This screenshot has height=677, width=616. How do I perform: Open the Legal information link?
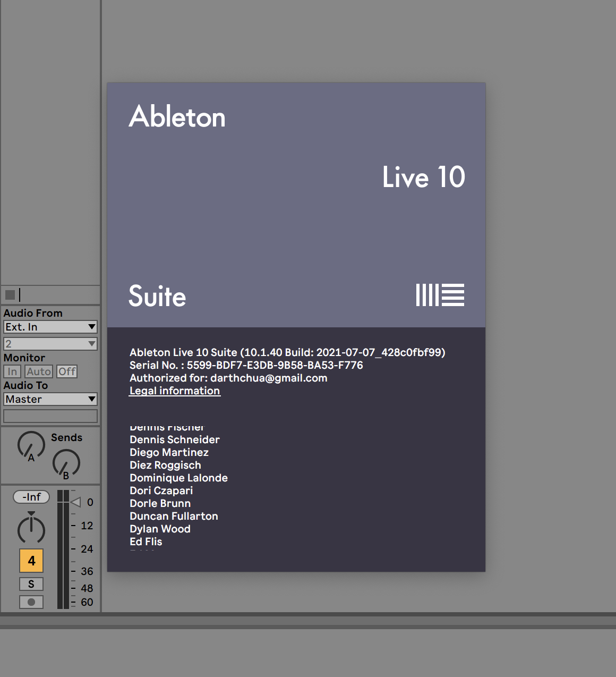(175, 391)
